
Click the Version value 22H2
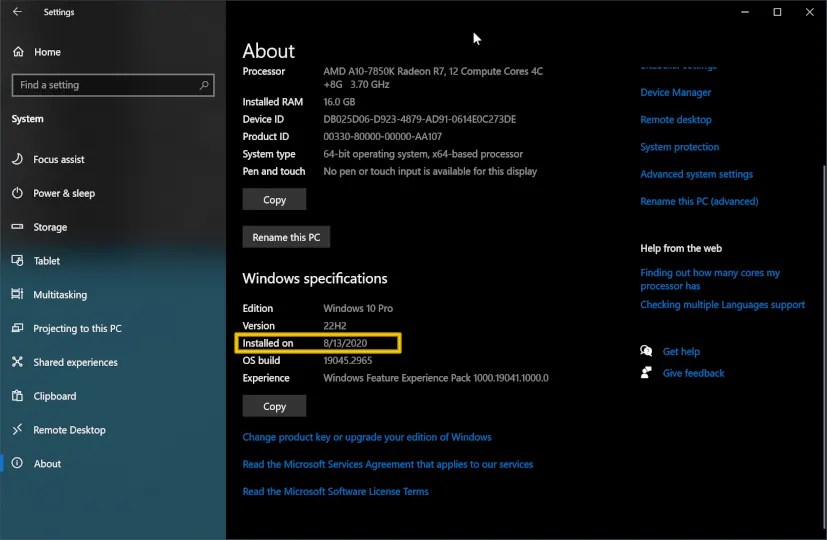coord(334,325)
